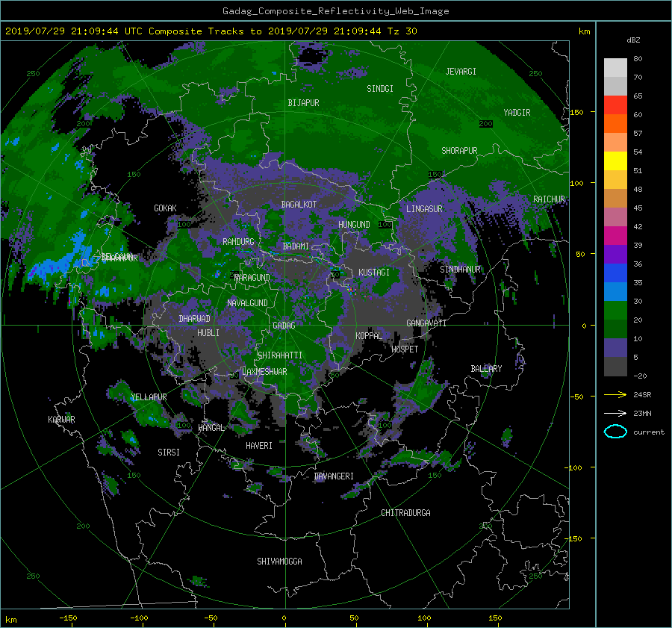Select the light grey 80 dBZ swatch

point(615,67)
